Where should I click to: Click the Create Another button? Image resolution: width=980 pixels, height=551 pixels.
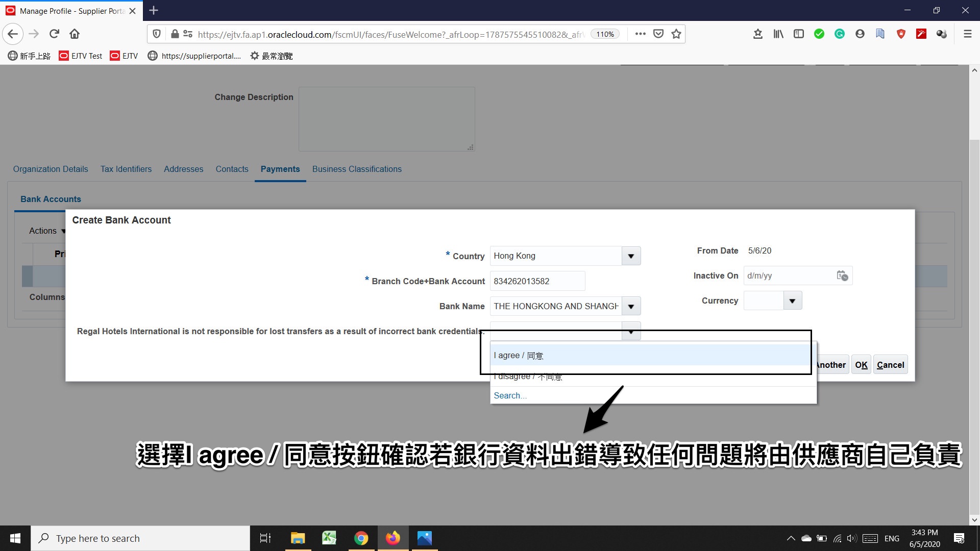pos(832,365)
